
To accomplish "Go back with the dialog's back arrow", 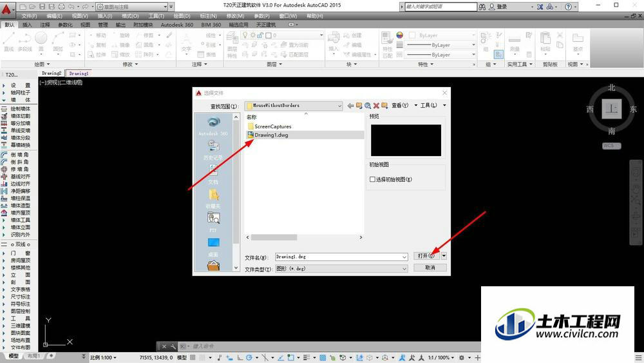I will (x=350, y=106).
